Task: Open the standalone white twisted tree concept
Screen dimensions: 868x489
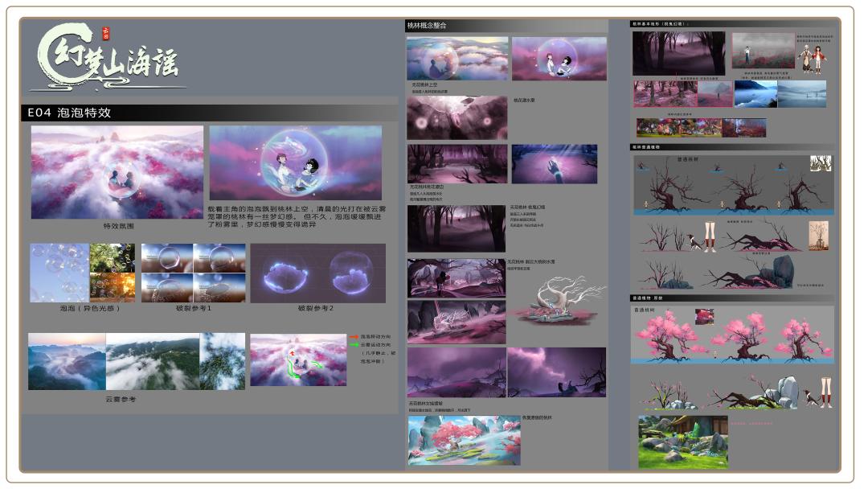Action: [560, 301]
